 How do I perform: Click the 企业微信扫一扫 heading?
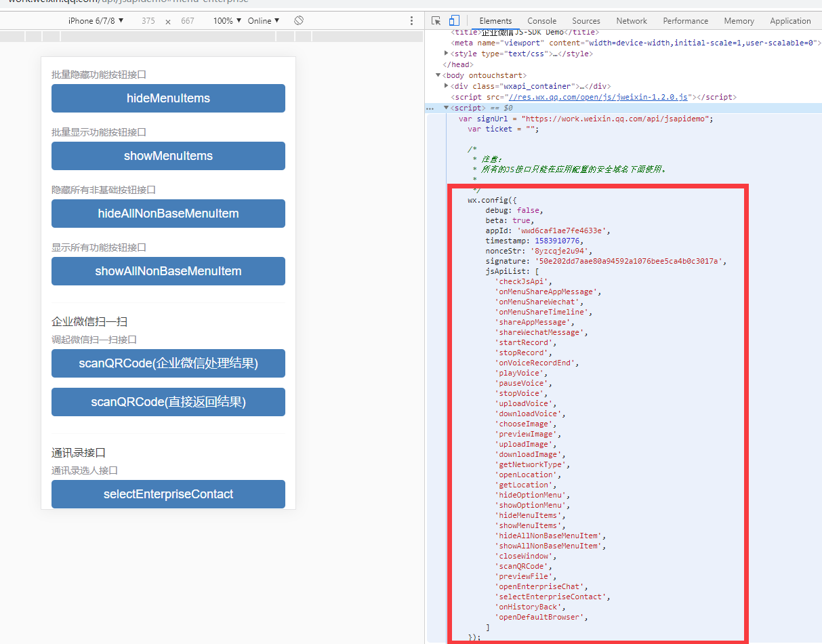click(89, 321)
